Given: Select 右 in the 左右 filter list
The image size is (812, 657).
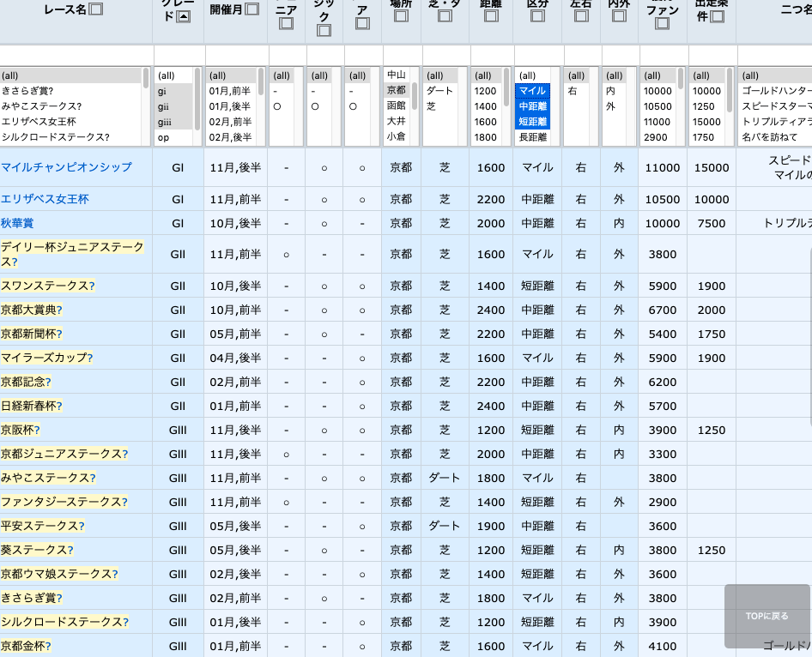Looking at the screenshot, I should coord(572,90).
